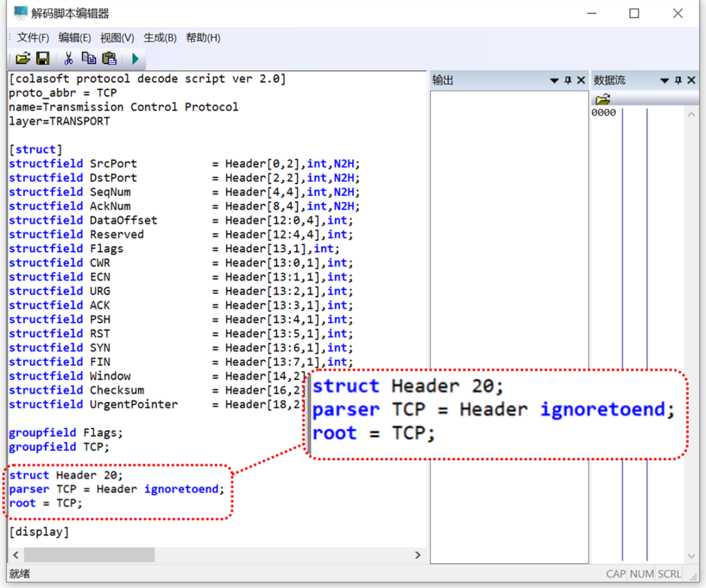Click the Copy icon in toolbar
Image resolution: width=706 pixels, height=588 pixels.
coord(88,59)
